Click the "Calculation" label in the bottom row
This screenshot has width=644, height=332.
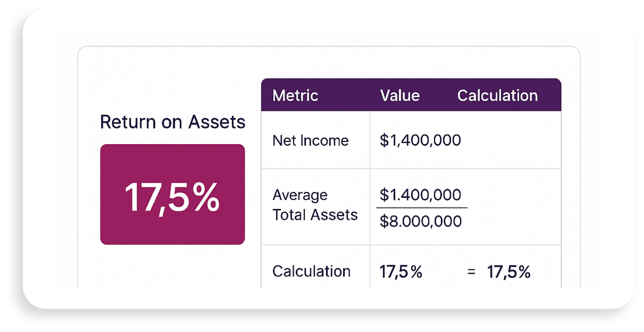[311, 271]
